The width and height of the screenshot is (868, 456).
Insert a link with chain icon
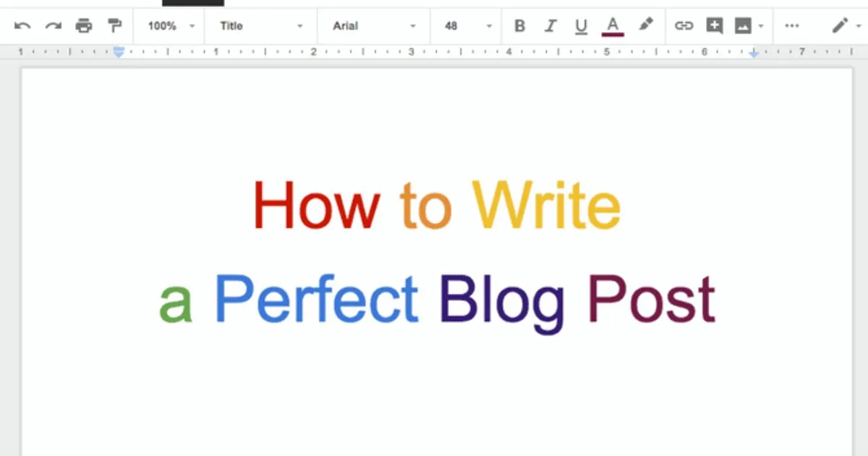(684, 26)
